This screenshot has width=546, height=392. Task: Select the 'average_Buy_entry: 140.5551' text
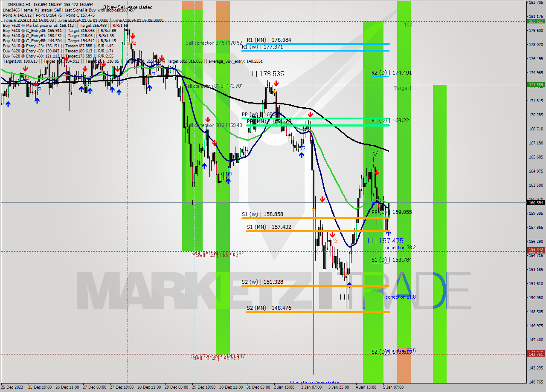click(236, 61)
